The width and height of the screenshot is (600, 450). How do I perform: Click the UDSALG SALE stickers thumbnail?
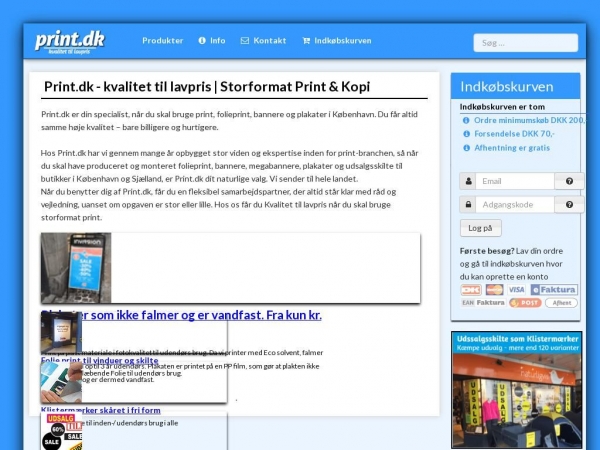coord(61,431)
